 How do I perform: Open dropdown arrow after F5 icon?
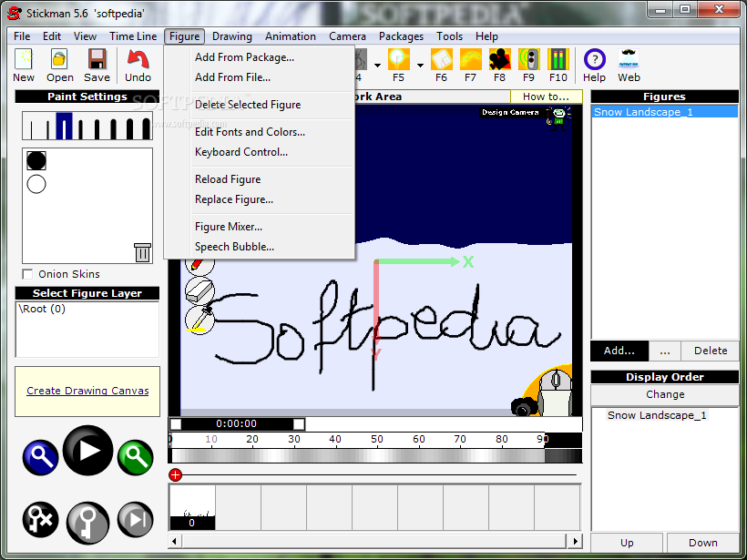click(420, 66)
